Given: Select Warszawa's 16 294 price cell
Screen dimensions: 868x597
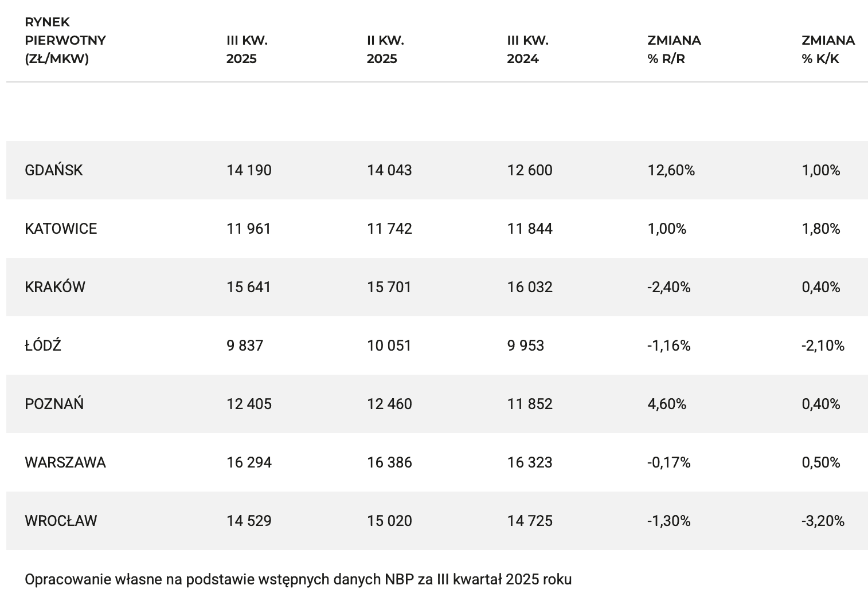Looking at the screenshot, I should (x=249, y=462).
